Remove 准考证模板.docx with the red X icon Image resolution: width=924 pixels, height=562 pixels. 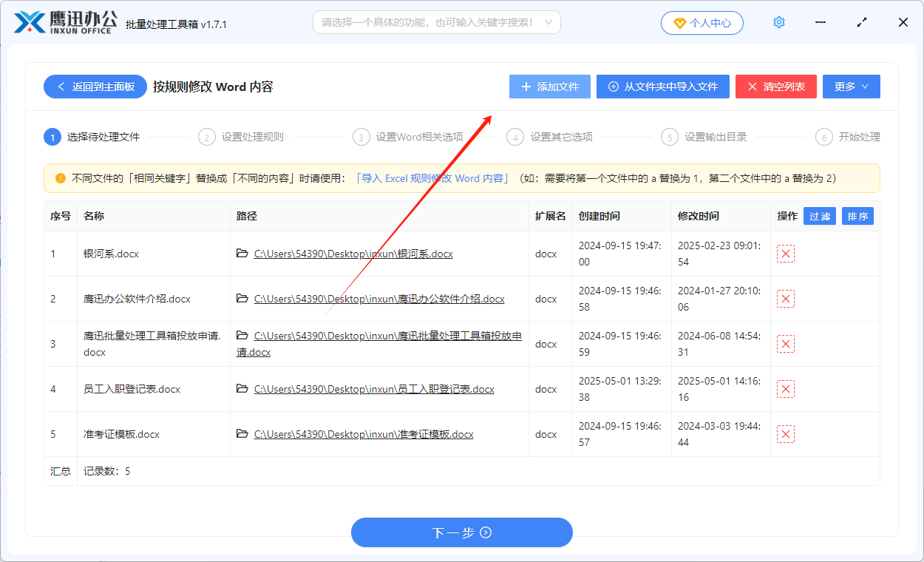pos(785,434)
